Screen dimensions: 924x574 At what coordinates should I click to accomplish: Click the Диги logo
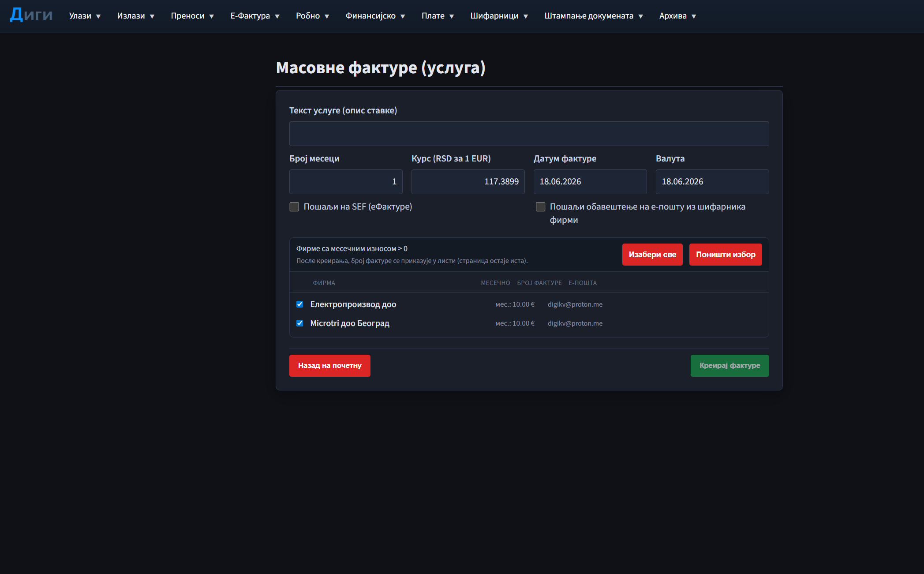click(31, 15)
